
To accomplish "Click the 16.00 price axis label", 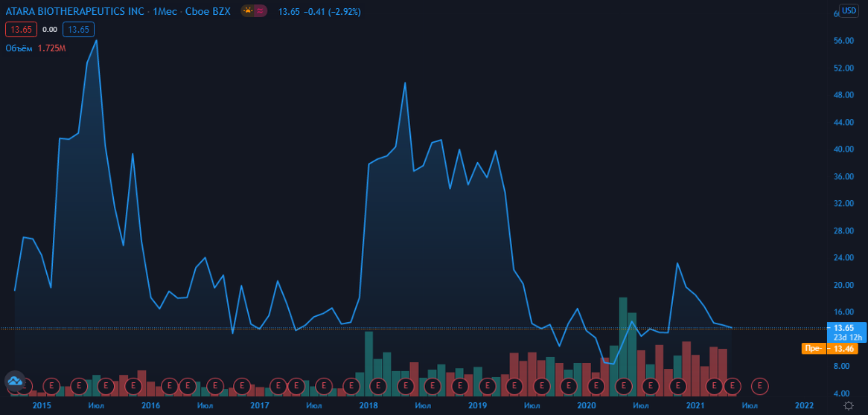I will [845, 312].
